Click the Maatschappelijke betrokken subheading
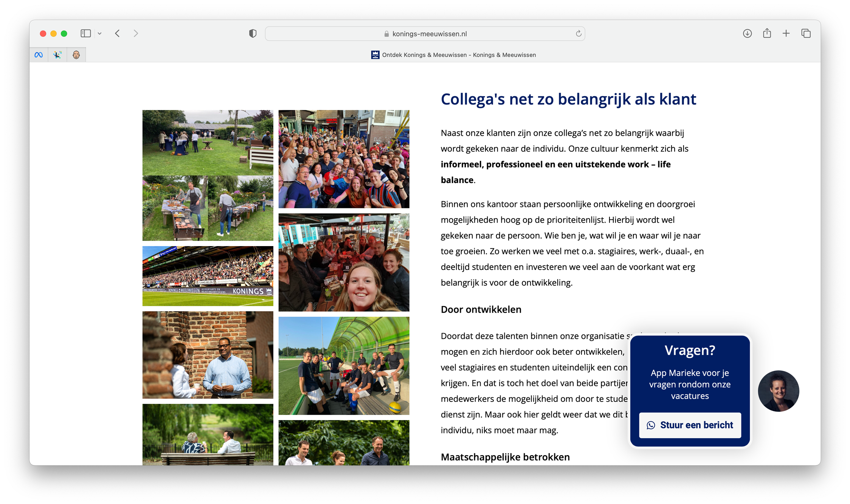The image size is (850, 504). coord(505,457)
